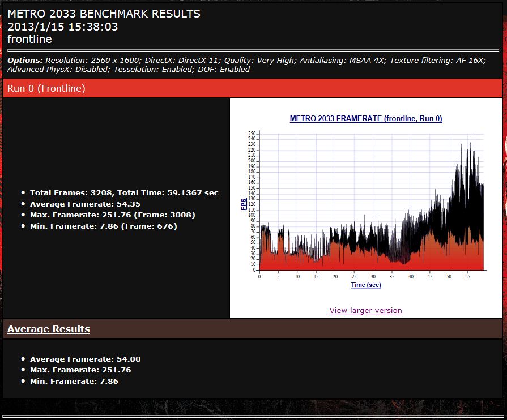Select the "METRO 2033 BENCHMARK RESULTS" heading
The height and width of the screenshot is (420, 507).
click(x=104, y=14)
